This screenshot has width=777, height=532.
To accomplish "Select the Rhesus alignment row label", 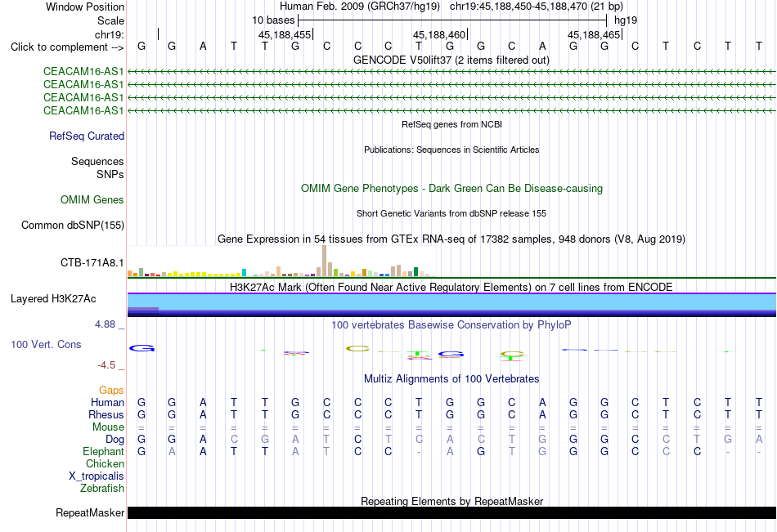I will pyautogui.click(x=106, y=414).
